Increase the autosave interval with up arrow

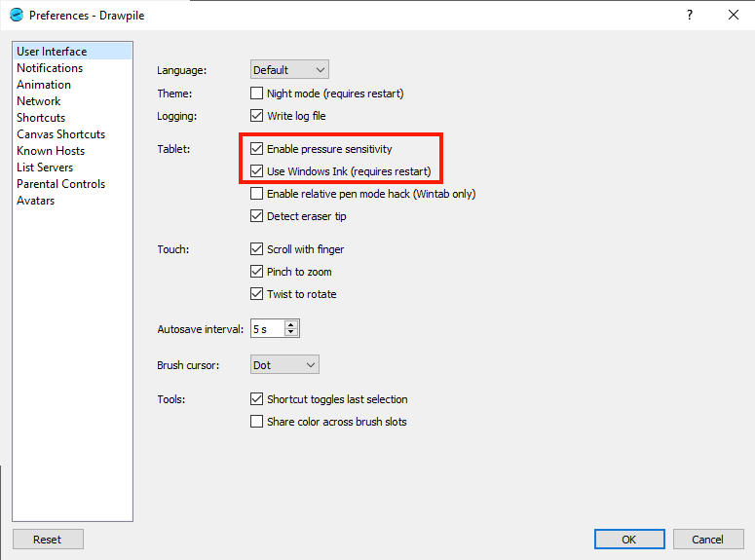coord(291,324)
